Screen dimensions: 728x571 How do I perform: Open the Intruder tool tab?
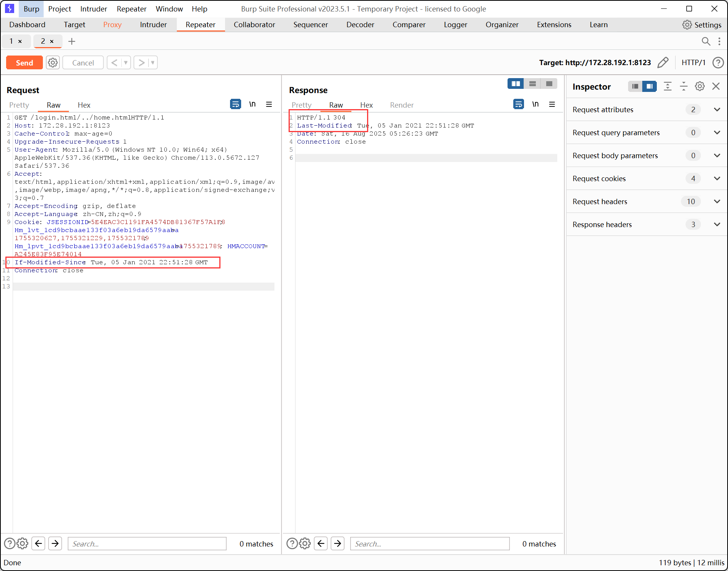[x=153, y=25]
